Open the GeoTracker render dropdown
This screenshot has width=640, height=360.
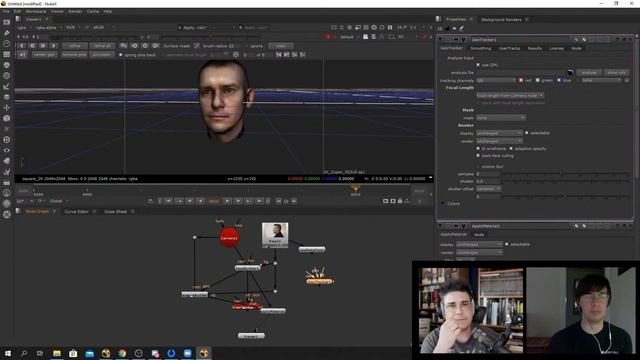point(499,141)
